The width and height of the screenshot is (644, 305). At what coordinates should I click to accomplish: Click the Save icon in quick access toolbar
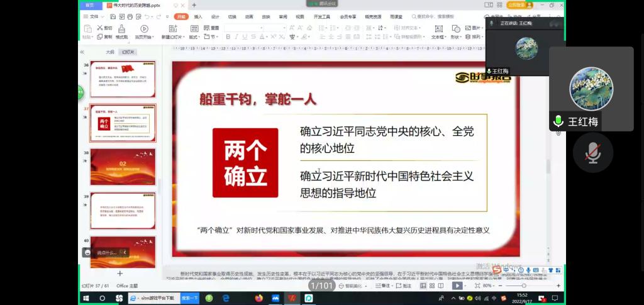tap(113, 16)
